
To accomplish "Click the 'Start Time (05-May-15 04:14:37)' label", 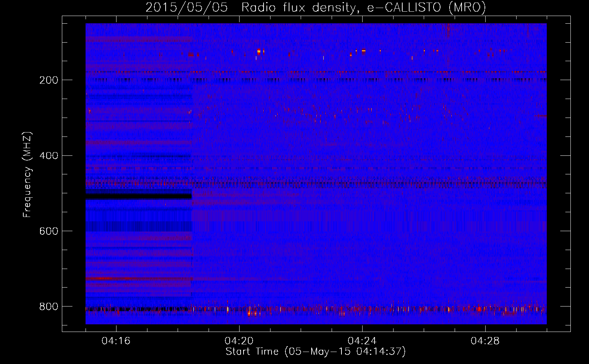I will [316, 352].
